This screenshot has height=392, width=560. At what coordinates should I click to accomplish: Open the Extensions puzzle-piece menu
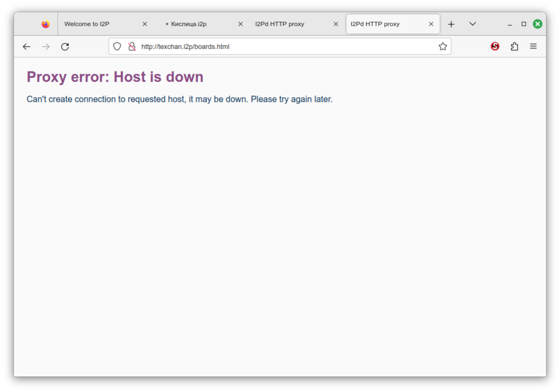[514, 47]
